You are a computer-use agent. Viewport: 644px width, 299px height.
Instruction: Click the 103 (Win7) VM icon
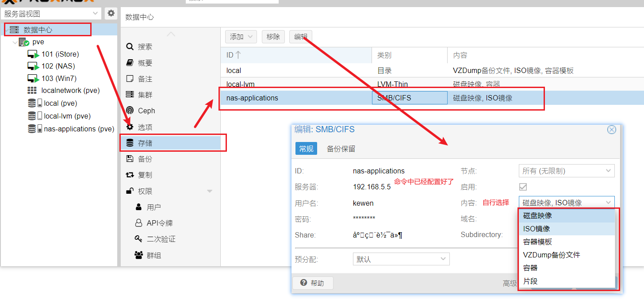(33, 78)
